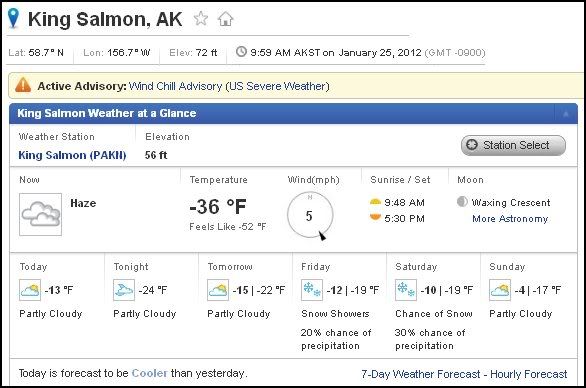The image size is (586, 388).
Task: Click Tomorrow's partly cloudy forecast icon
Action: [218, 290]
